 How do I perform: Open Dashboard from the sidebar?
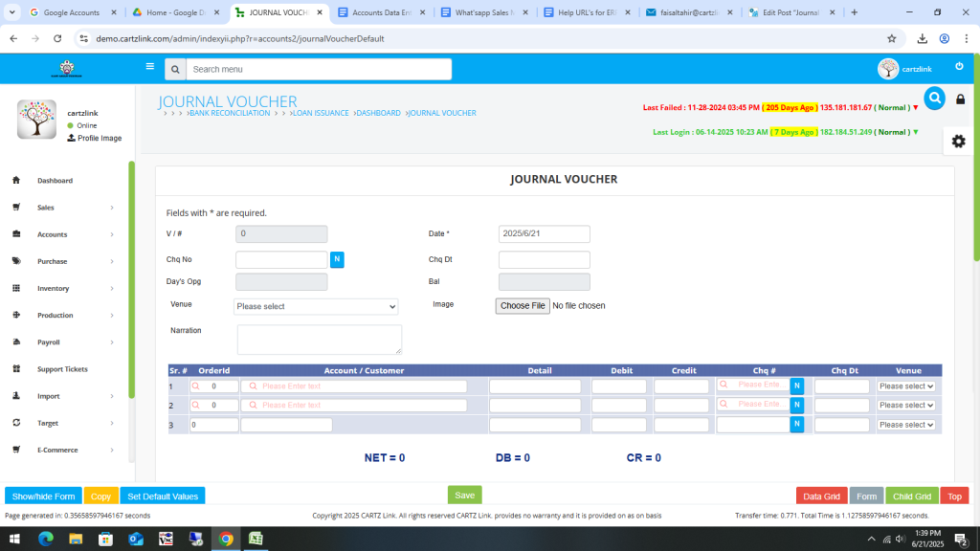coord(55,181)
